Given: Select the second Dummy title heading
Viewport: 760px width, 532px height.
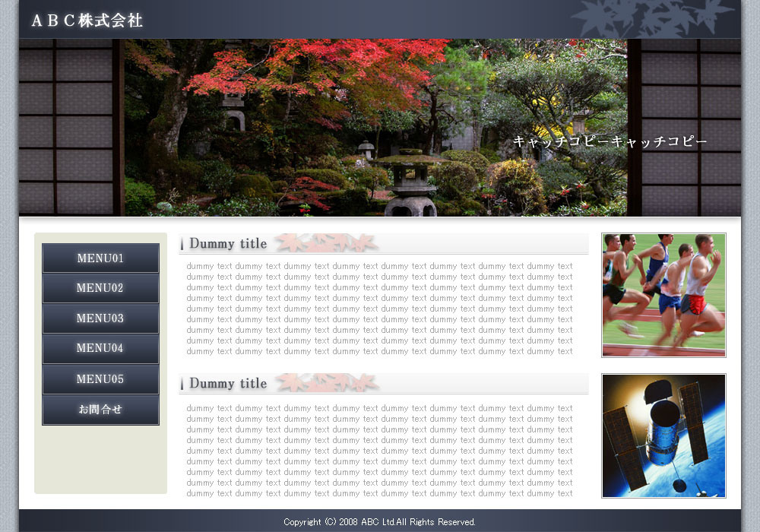Looking at the screenshot, I should (x=228, y=383).
